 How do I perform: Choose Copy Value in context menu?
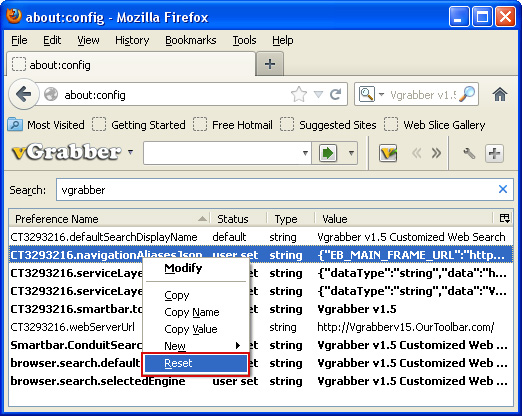pyautogui.click(x=196, y=329)
